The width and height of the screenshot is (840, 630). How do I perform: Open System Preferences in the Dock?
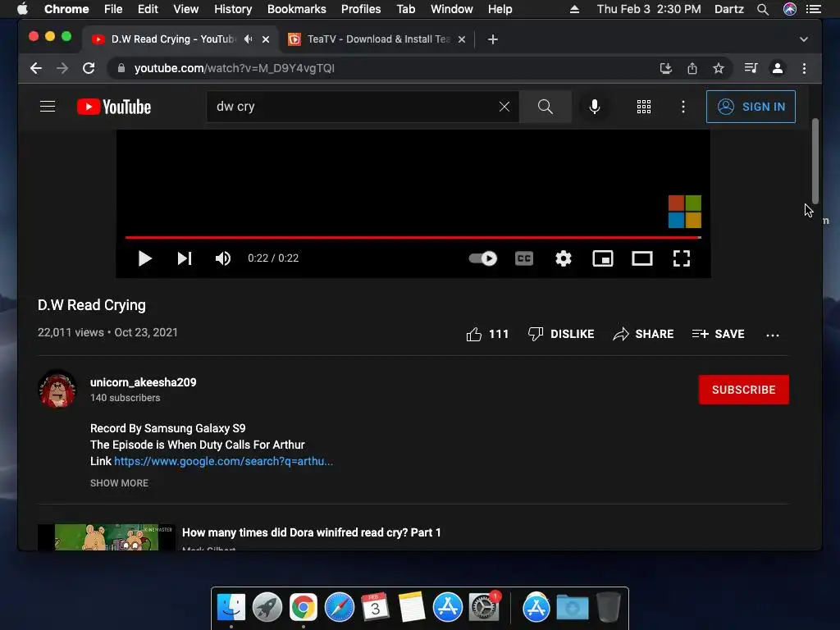pyautogui.click(x=484, y=607)
